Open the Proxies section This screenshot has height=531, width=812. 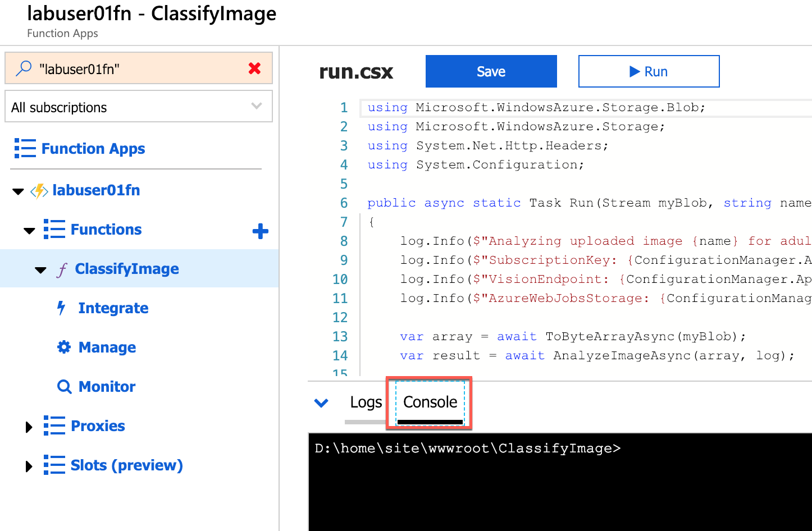98,426
